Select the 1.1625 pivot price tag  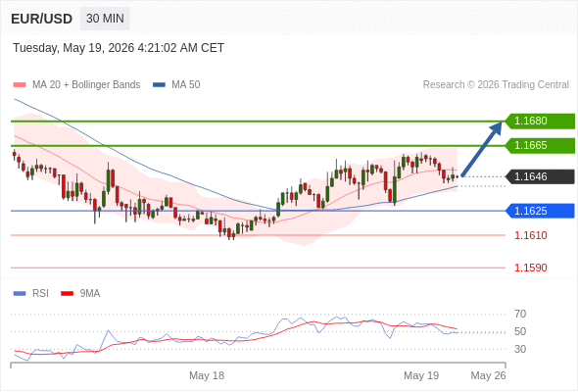[x=540, y=211]
